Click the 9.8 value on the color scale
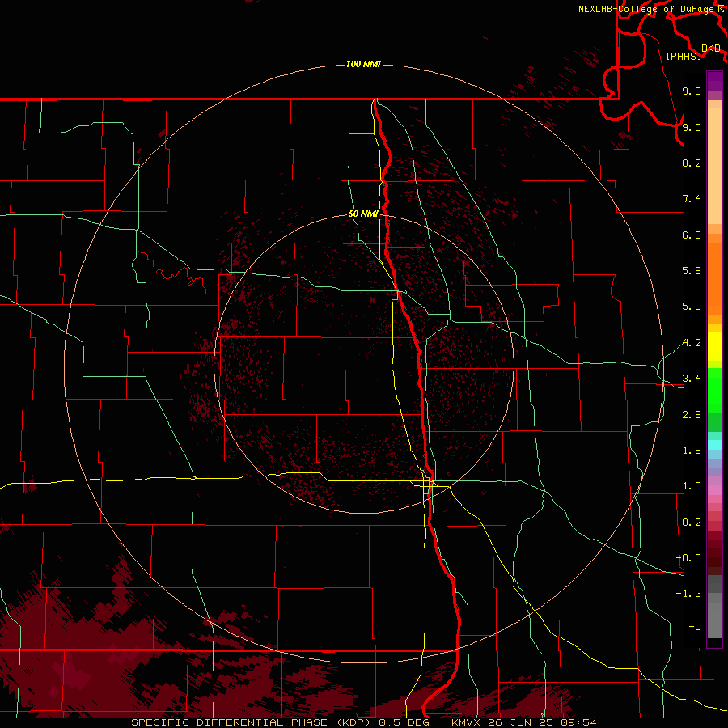The height and width of the screenshot is (728, 728). [692, 91]
